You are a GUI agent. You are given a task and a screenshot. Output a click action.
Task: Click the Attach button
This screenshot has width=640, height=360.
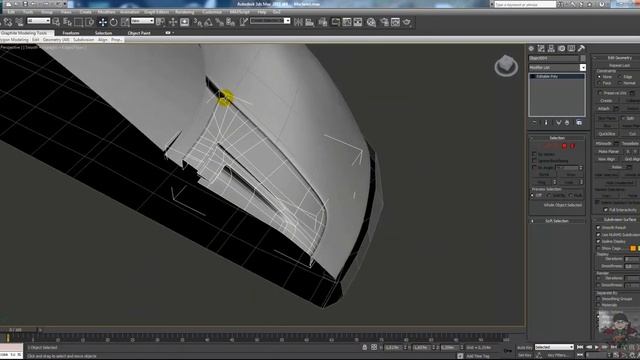(x=604, y=109)
